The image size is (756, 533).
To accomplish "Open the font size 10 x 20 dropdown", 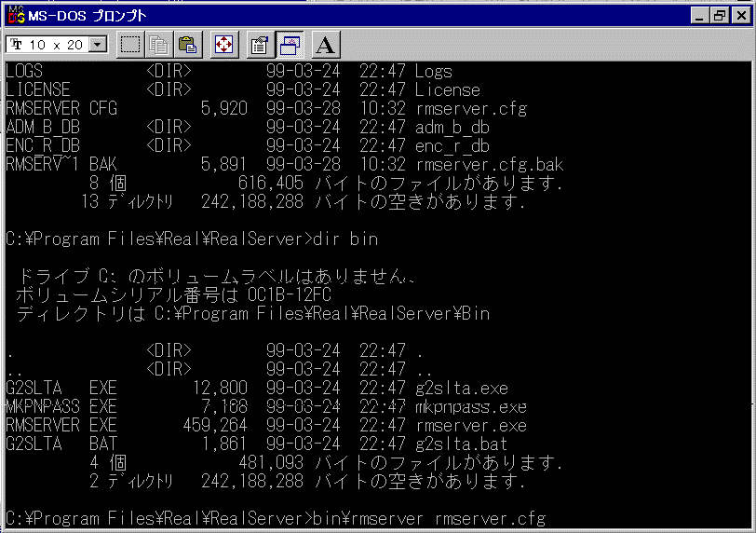I will (x=98, y=45).
